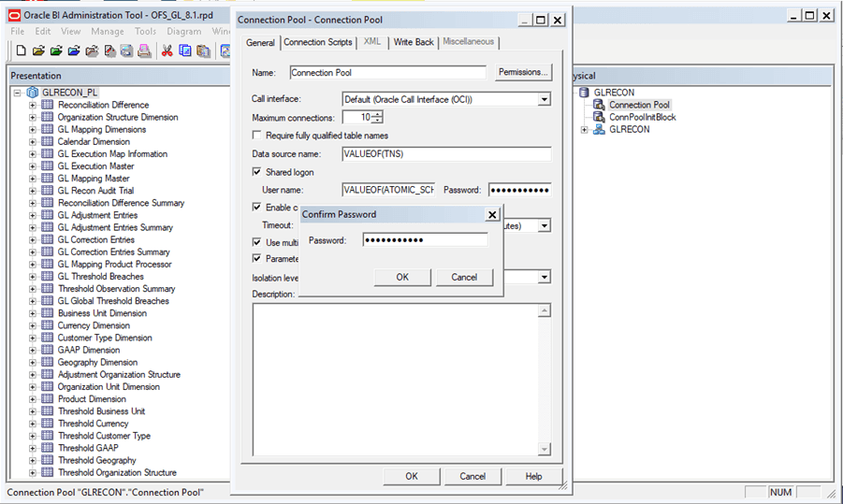The image size is (843, 504).
Task: Click the Permissions button
Action: (x=523, y=72)
